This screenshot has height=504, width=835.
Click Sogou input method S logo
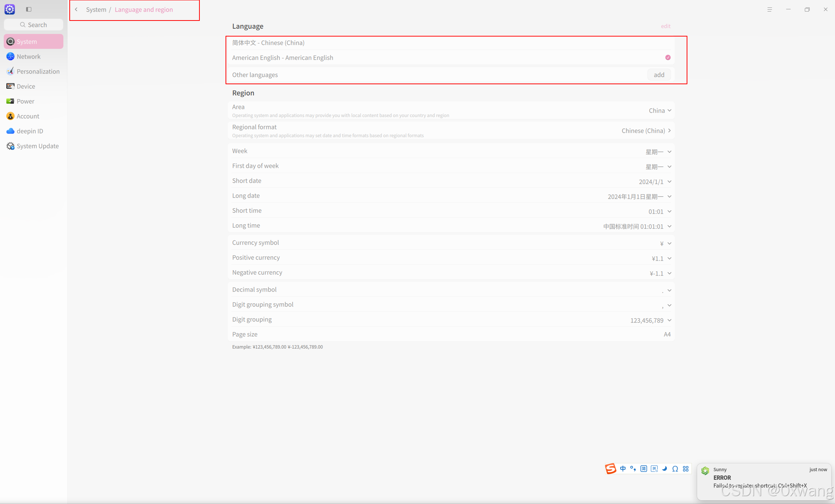coord(611,469)
